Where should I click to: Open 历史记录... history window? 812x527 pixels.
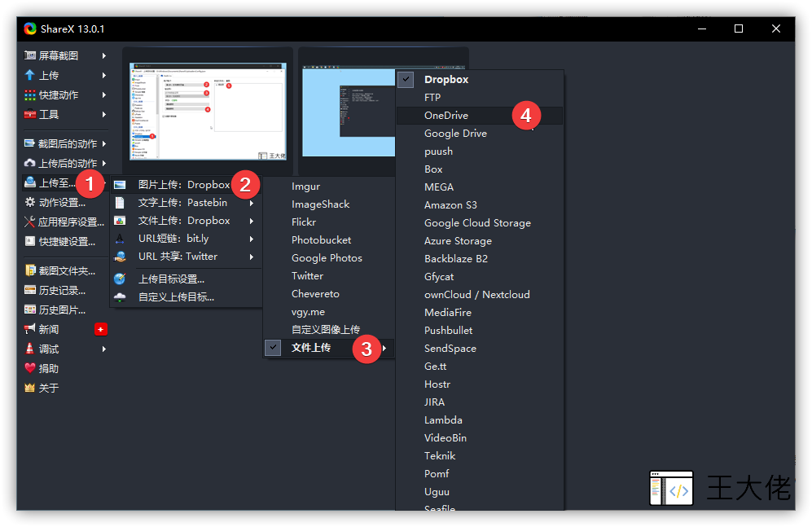[x=65, y=291]
